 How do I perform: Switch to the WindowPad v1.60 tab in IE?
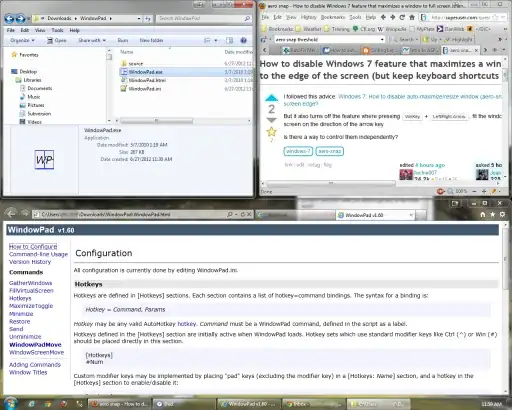pyautogui.click(x=375, y=215)
